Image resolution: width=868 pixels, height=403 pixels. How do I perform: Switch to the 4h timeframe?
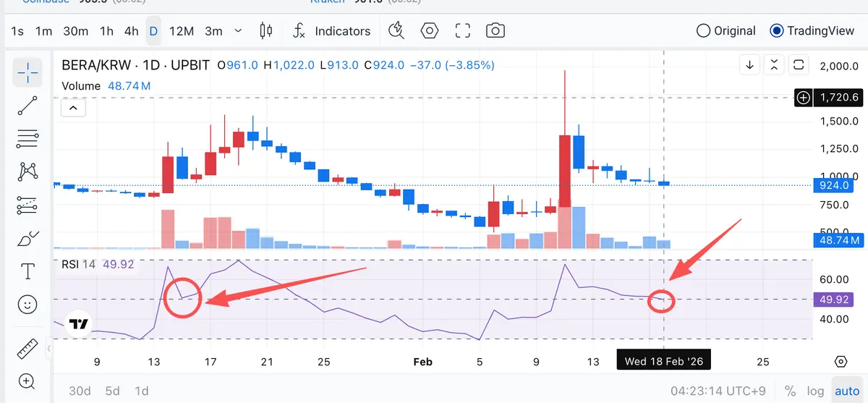point(131,31)
